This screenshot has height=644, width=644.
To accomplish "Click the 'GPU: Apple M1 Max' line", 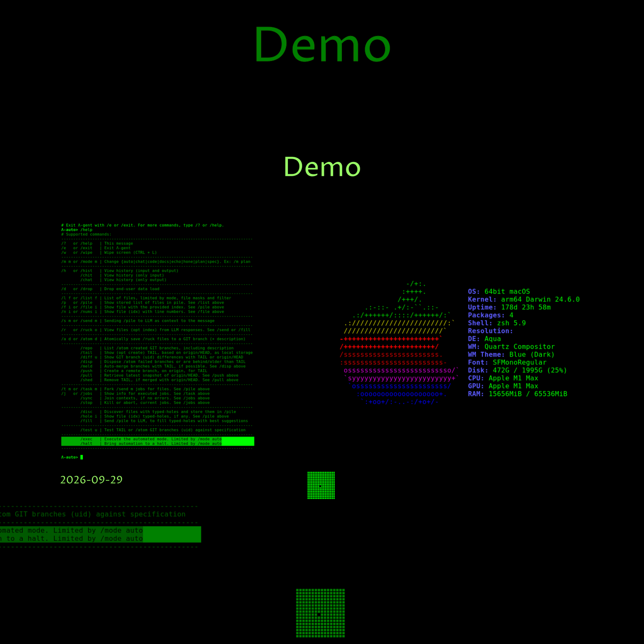I will point(503,386).
